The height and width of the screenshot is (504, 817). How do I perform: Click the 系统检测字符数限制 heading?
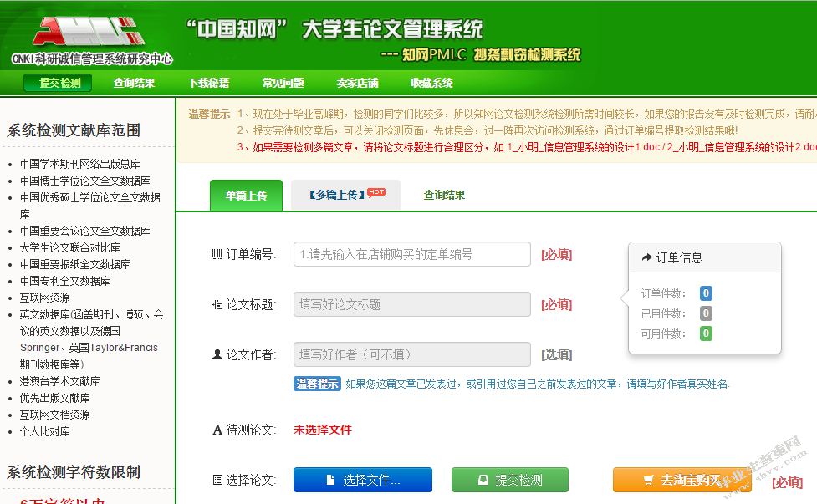point(74,471)
